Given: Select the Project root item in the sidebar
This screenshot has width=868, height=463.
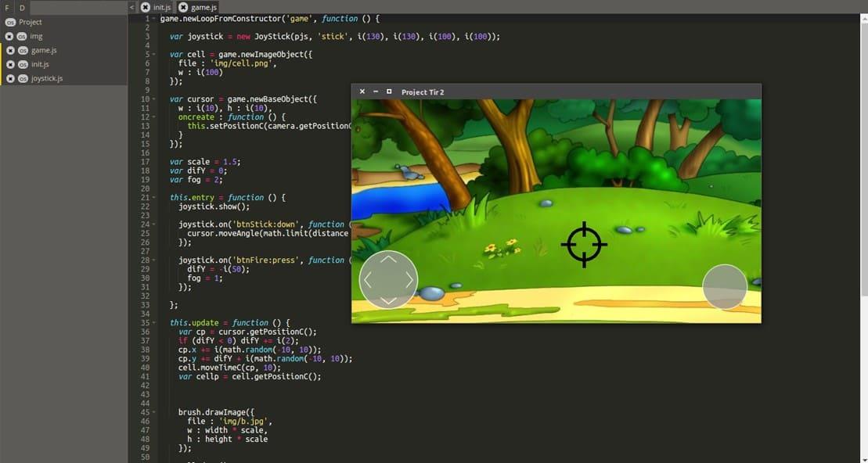Looking at the screenshot, I should point(29,22).
